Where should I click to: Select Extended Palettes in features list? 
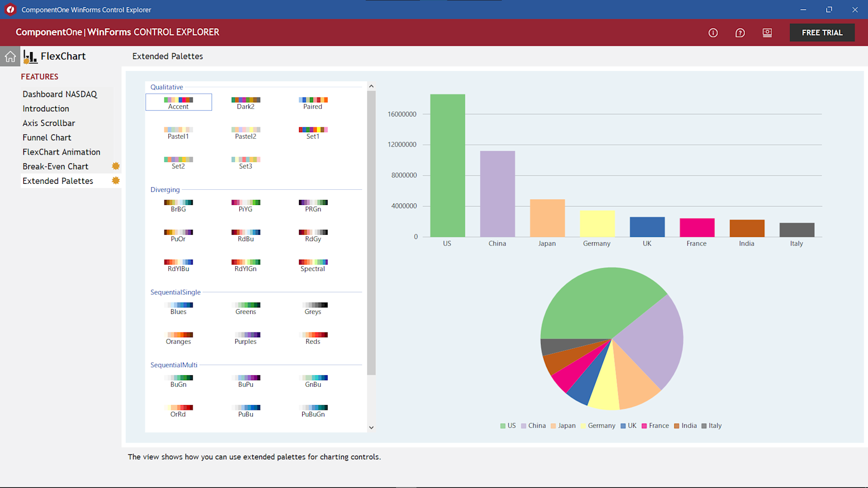(x=58, y=181)
